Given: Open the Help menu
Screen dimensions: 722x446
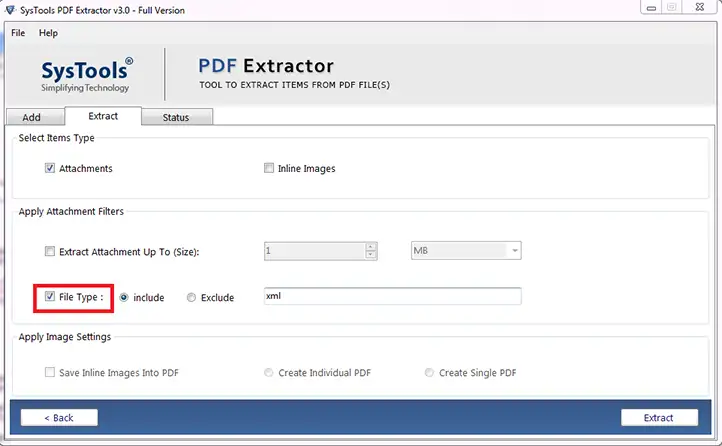Looking at the screenshot, I should tap(48, 33).
